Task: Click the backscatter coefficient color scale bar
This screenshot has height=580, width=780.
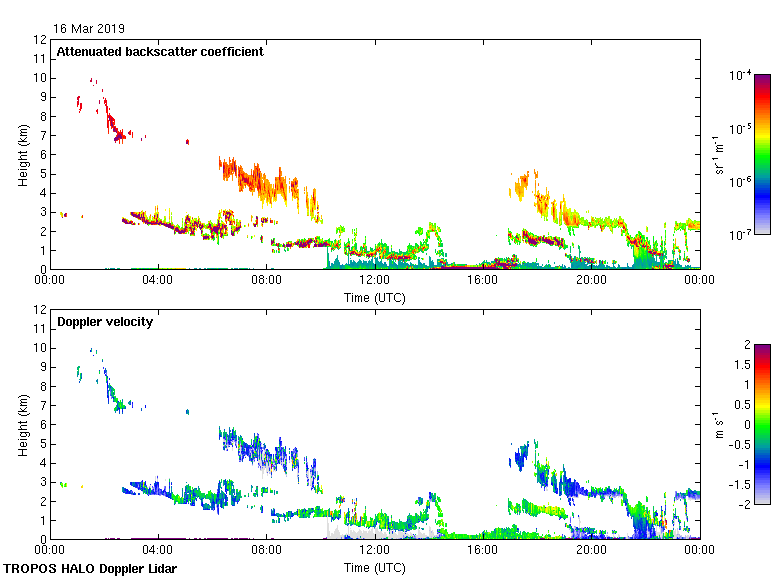Action: [762, 153]
